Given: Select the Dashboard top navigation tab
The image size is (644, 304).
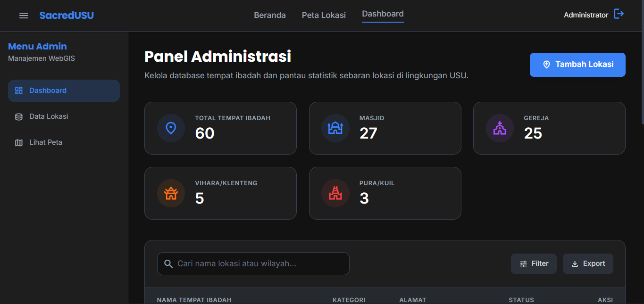Looking at the screenshot, I should tap(383, 14).
